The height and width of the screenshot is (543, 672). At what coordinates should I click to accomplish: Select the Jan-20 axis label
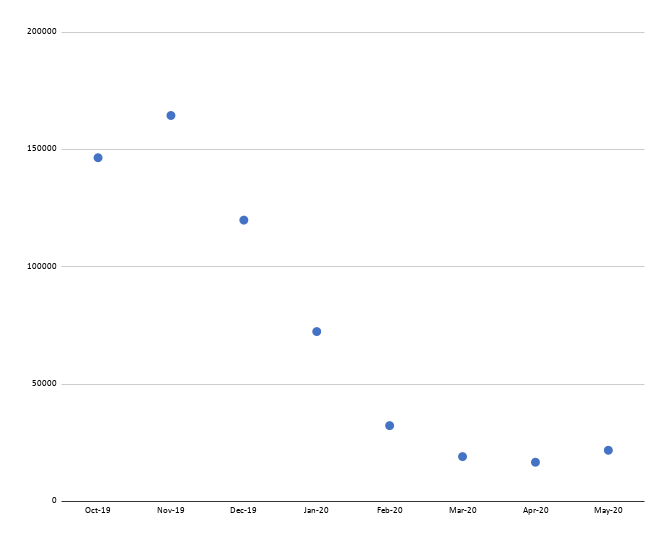(x=316, y=510)
